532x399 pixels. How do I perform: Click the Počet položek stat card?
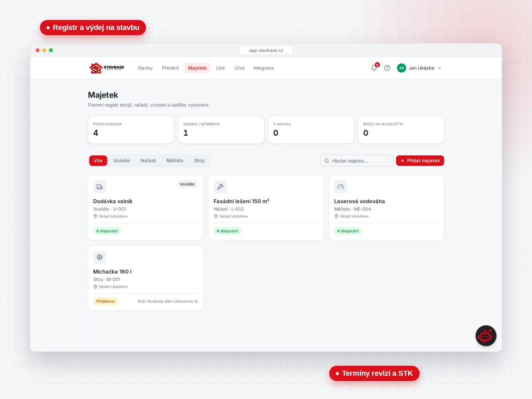131,130
